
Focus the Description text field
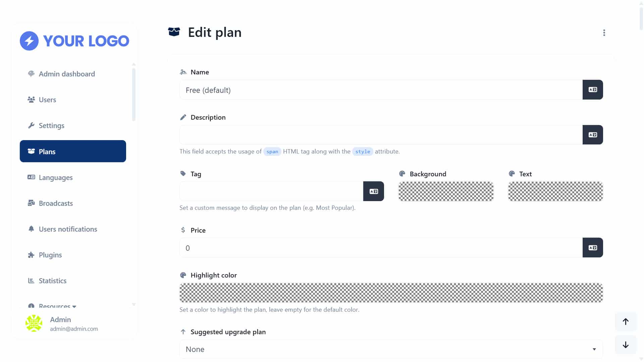coord(381,135)
